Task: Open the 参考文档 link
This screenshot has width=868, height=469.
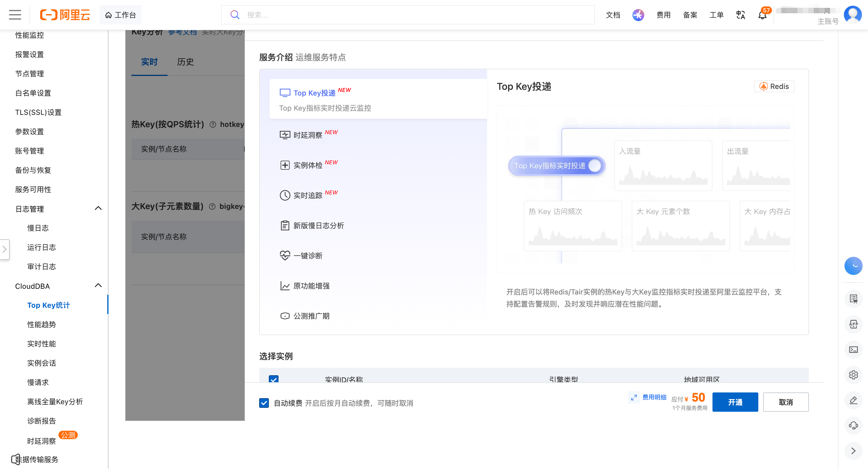Action: point(182,32)
